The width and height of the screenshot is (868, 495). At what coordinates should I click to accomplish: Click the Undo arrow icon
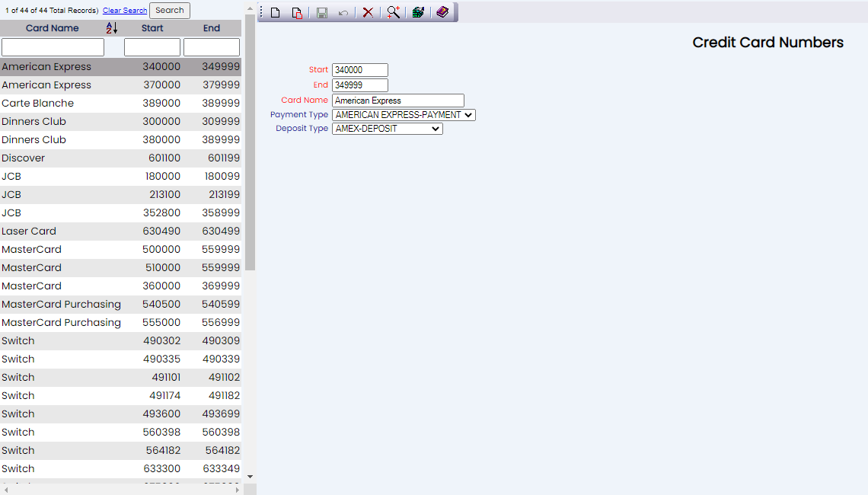343,13
